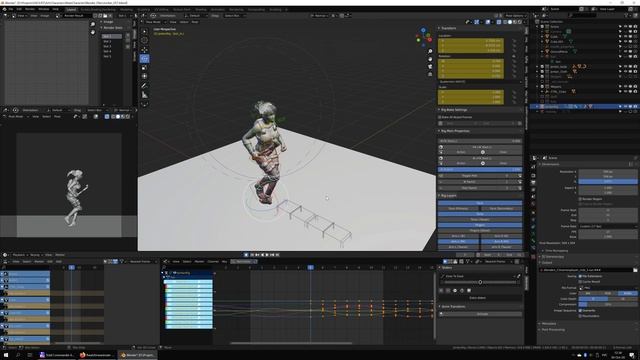Toggle the Face rig layer button
Image resolution: width=640 pixels, height=360 pixels.
(480, 203)
